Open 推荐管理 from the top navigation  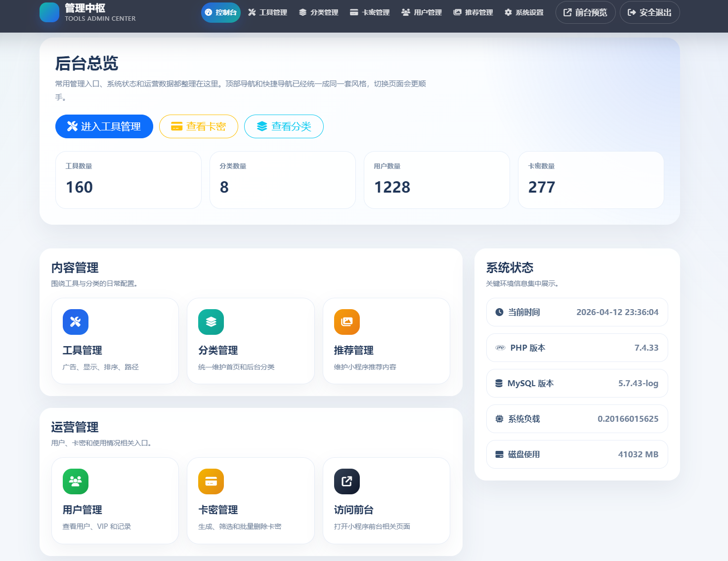472,12
